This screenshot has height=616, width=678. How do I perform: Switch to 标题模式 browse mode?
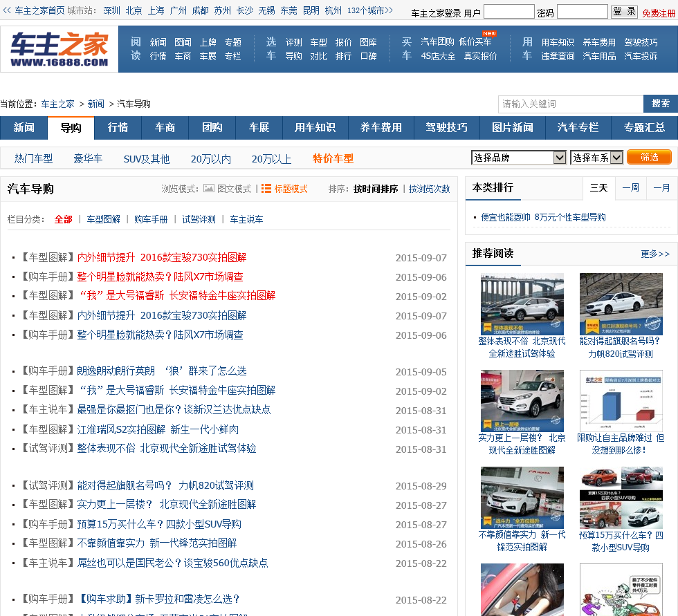pyautogui.click(x=284, y=189)
